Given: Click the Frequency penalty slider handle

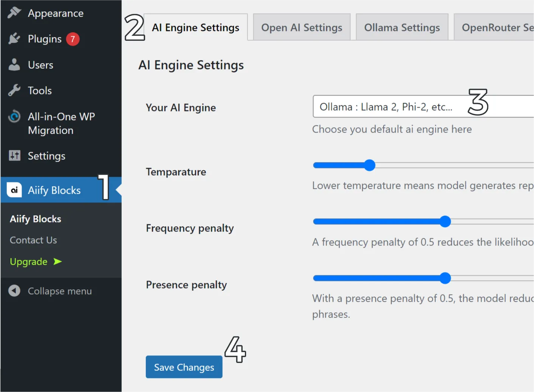Looking at the screenshot, I should pos(445,221).
